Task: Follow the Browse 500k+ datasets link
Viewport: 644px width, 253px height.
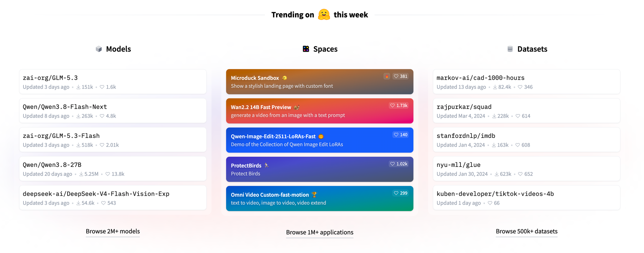Action: point(526,231)
